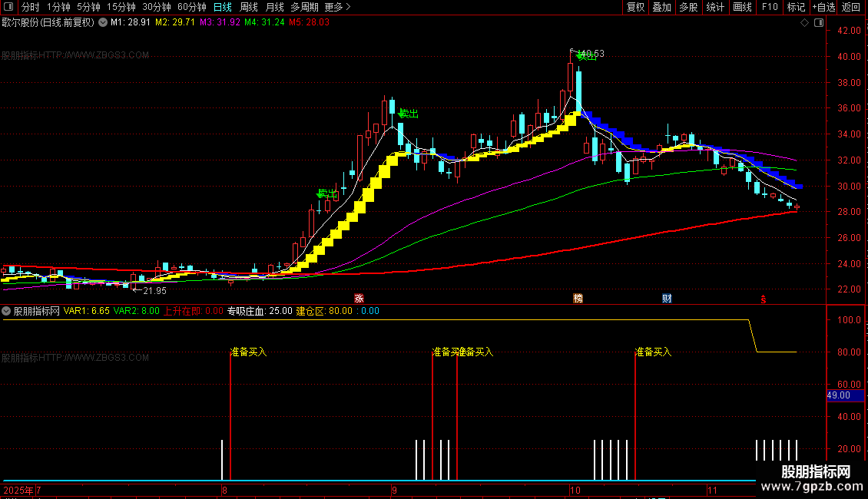
Task: Expand 股朋指标网 sub-indicator dropdown arrow
Action: pyautogui.click(x=6, y=311)
